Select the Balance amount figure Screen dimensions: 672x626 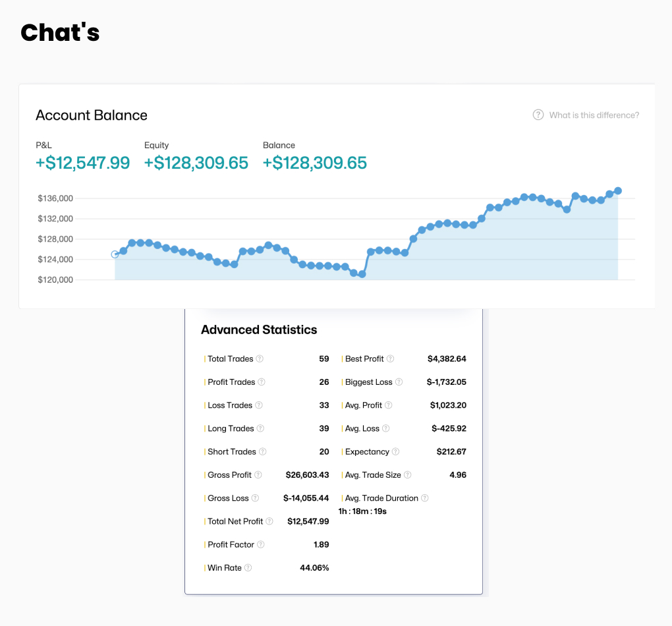tap(315, 163)
